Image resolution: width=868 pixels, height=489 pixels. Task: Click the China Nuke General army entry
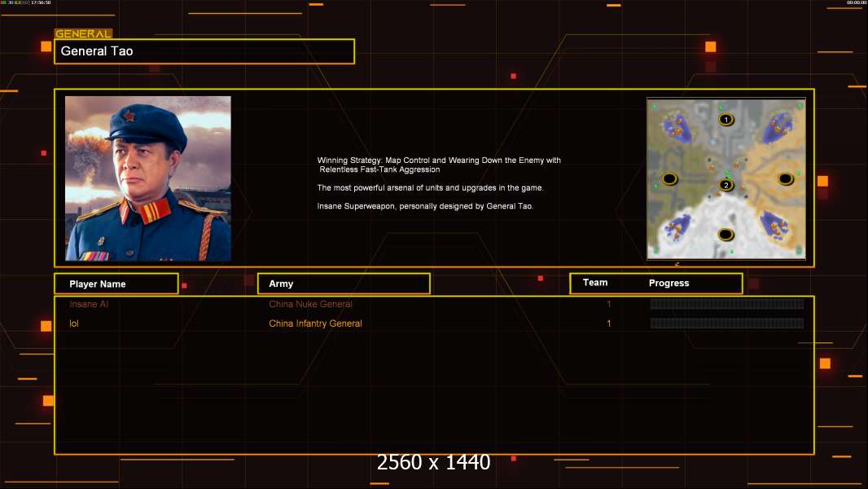point(310,304)
